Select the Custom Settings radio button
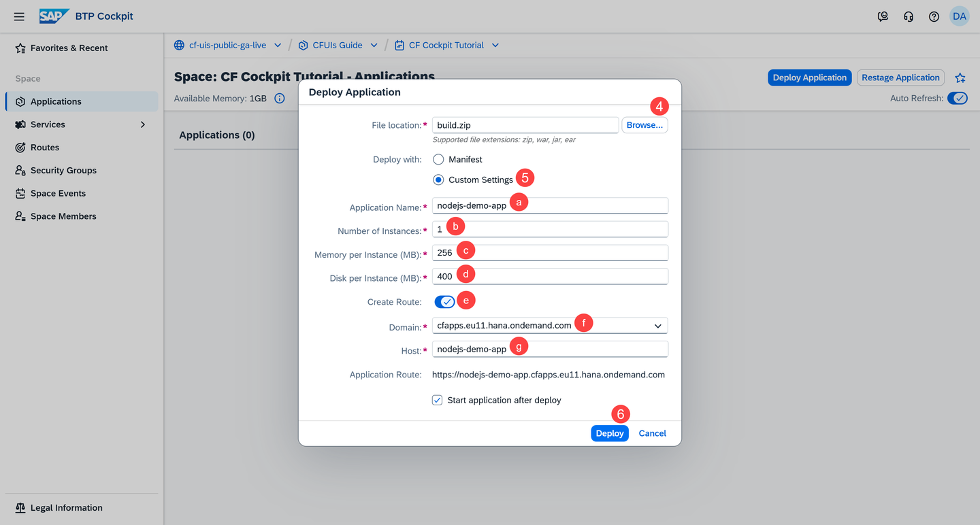This screenshot has height=525, width=980. [438, 180]
